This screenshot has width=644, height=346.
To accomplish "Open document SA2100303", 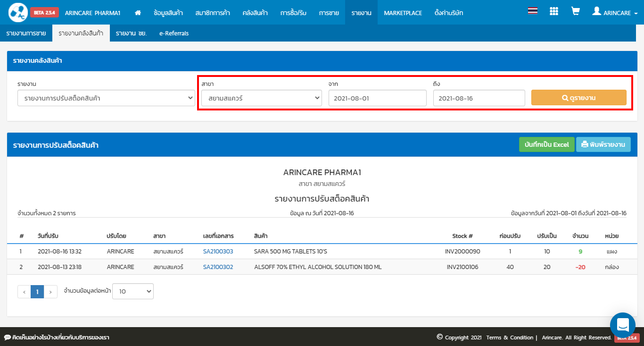I will 218,251.
